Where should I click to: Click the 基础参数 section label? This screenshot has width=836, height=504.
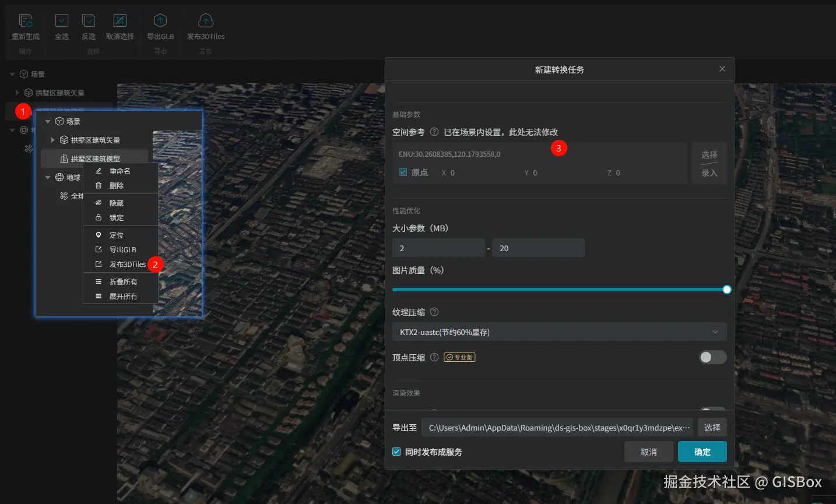click(406, 114)
